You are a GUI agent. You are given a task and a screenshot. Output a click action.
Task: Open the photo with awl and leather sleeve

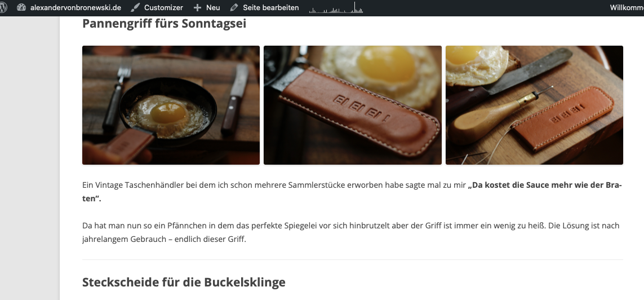click(534, 105)
